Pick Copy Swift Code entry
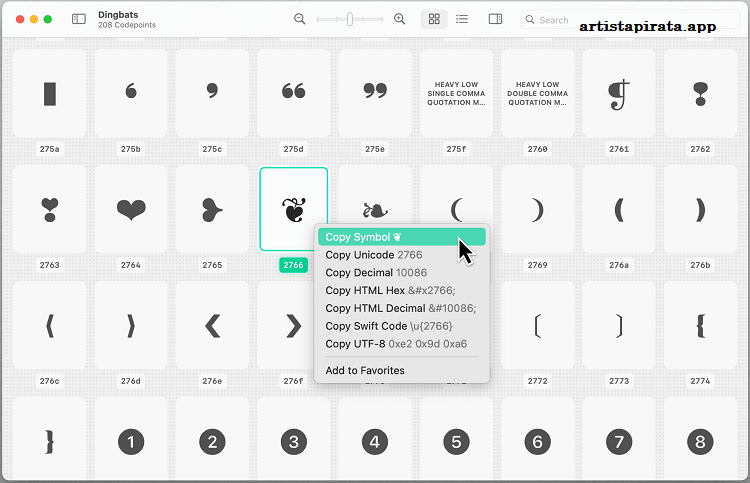The image size is (750, 483). pyautogui.click(x=402, y=326)
